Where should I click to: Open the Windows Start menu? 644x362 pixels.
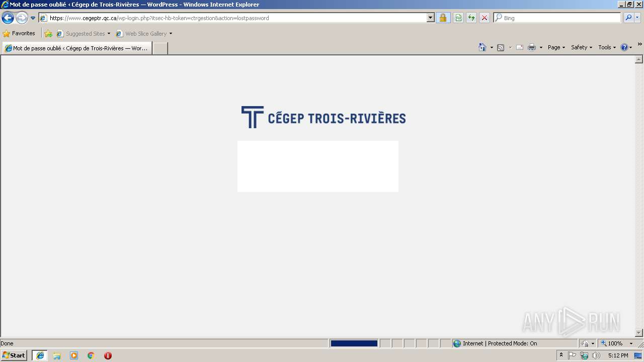pos(14,355)
